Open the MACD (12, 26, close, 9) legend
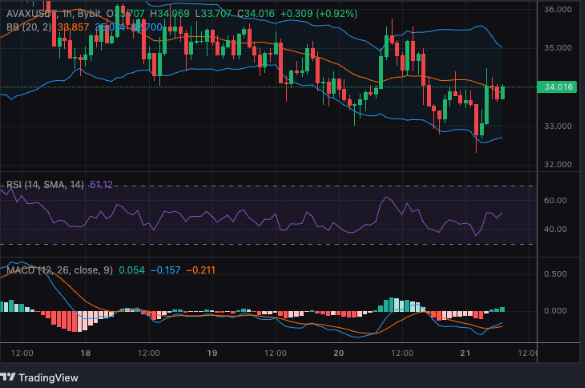This screenshot has height=388, width=585. (59, 270)
